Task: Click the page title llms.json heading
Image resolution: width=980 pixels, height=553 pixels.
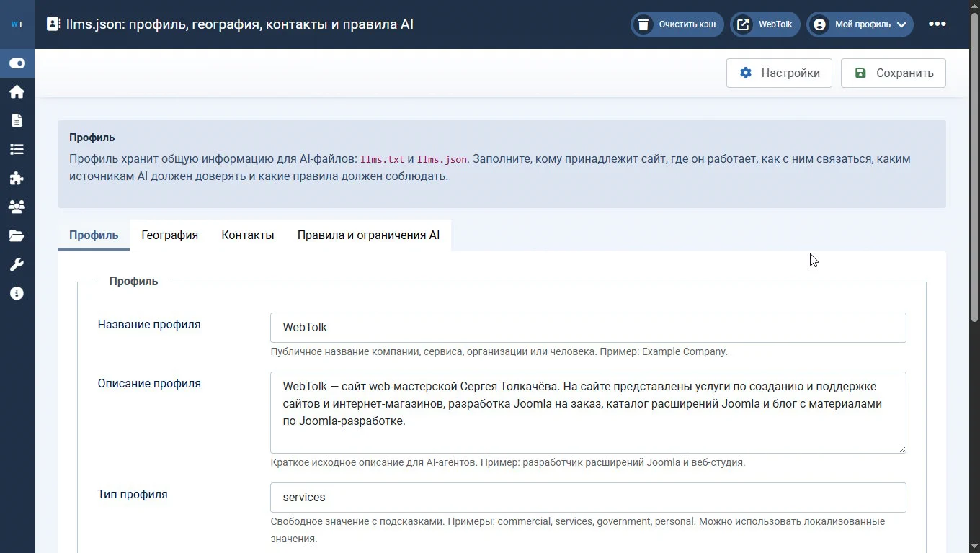Action: [240, 24]
